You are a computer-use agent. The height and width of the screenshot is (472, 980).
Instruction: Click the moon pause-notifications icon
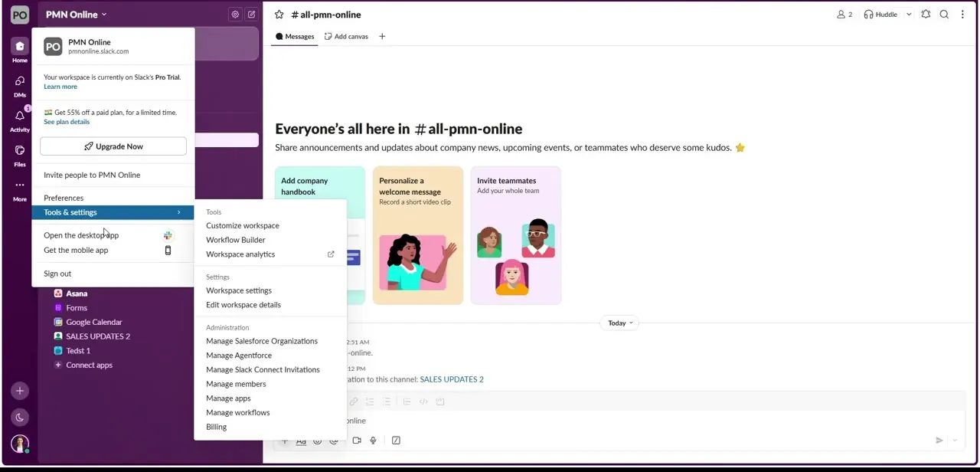pos(20,418)
